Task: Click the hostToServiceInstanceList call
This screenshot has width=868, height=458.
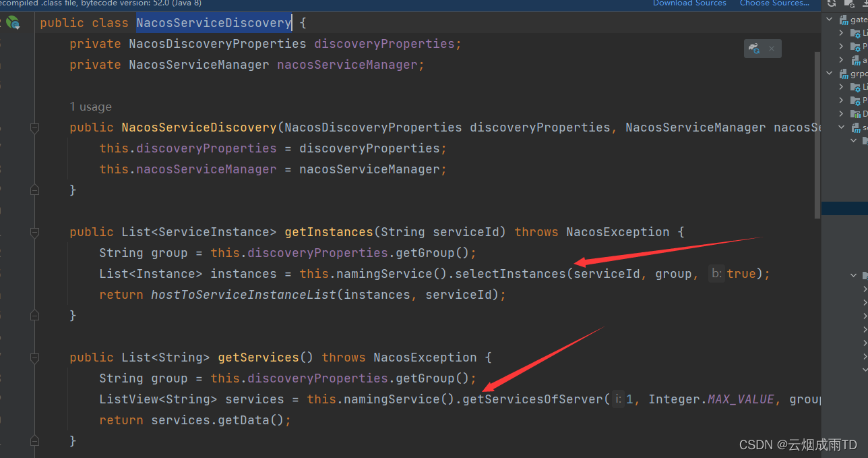Action: [243, 295]
